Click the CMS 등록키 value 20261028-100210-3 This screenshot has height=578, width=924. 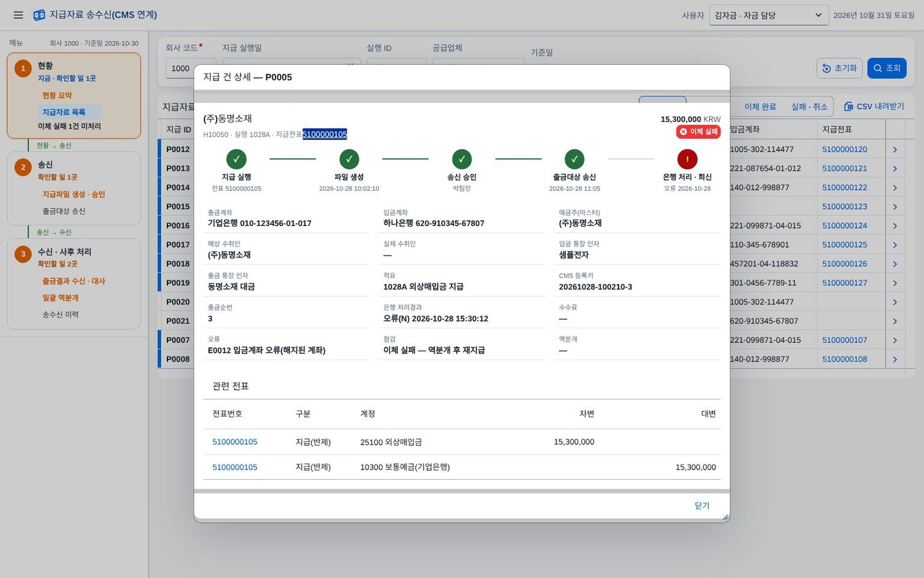pos(595,286)
